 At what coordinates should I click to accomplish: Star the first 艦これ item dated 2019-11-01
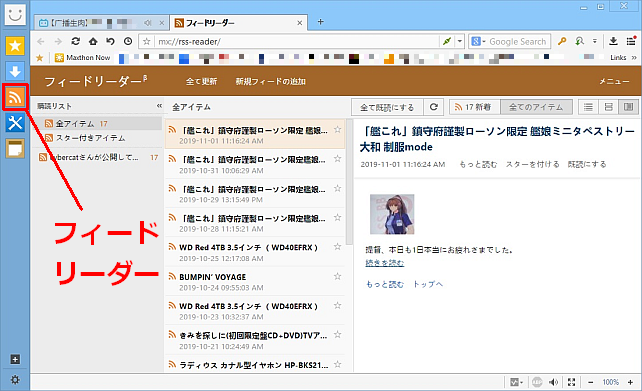point(337,130)
